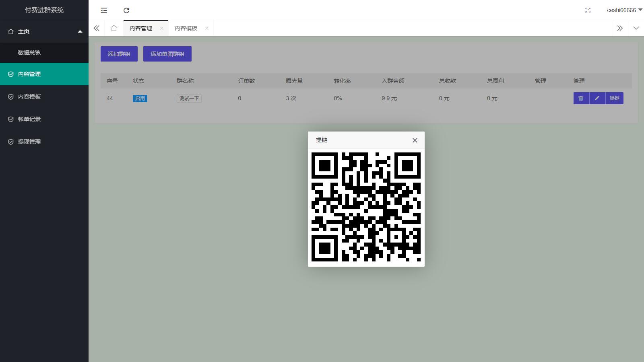Viewport: 644px width, 362px height.
Task: Click the 群名称 column header
Action: point(185,81)
